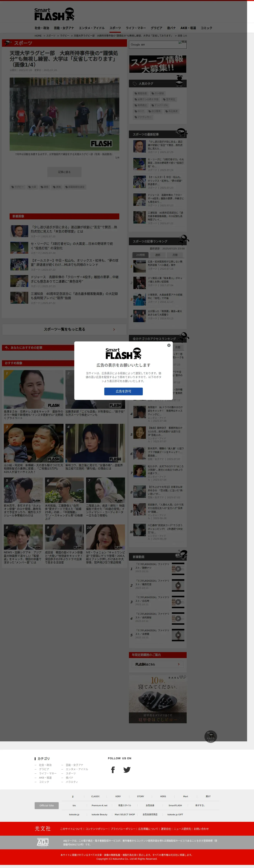Click the 記事に戻る button
This screenshot has height=868, width=254.
point(64,172)
